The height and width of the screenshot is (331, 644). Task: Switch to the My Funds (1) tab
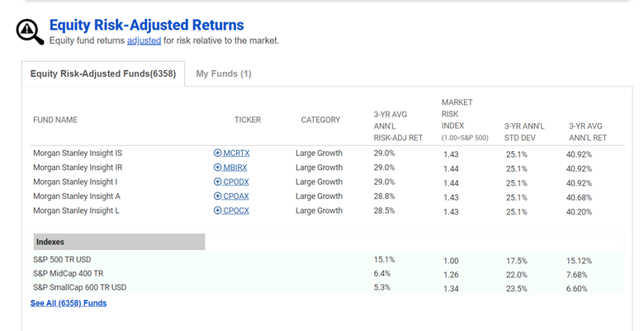[224, 74]
